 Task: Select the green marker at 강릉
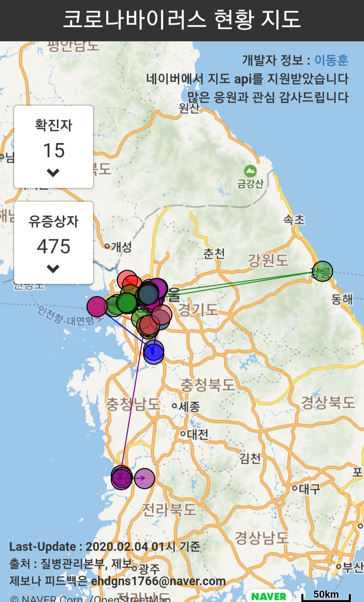pos(323,271)
